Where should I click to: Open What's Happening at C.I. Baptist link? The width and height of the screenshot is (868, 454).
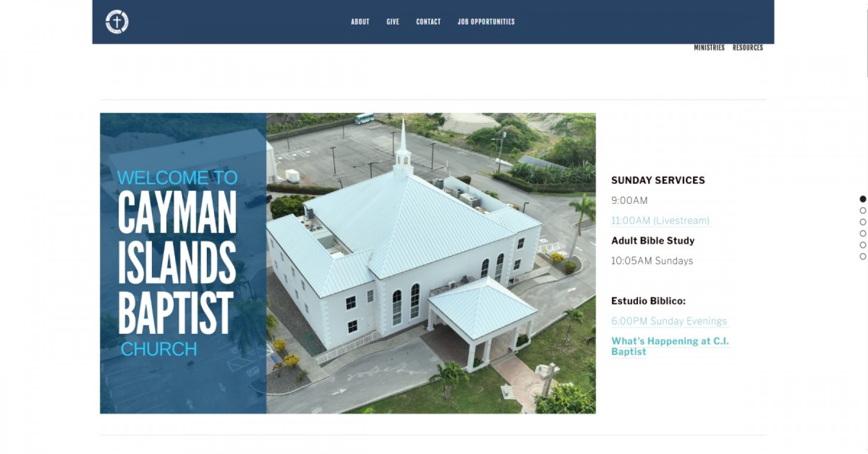pyautogui.click(x=670, y=346)
